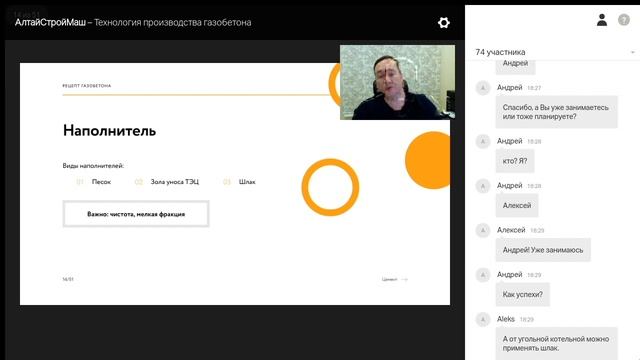Click the slide page number 14/51
The image size is (640, 360).
click(68, 280)
